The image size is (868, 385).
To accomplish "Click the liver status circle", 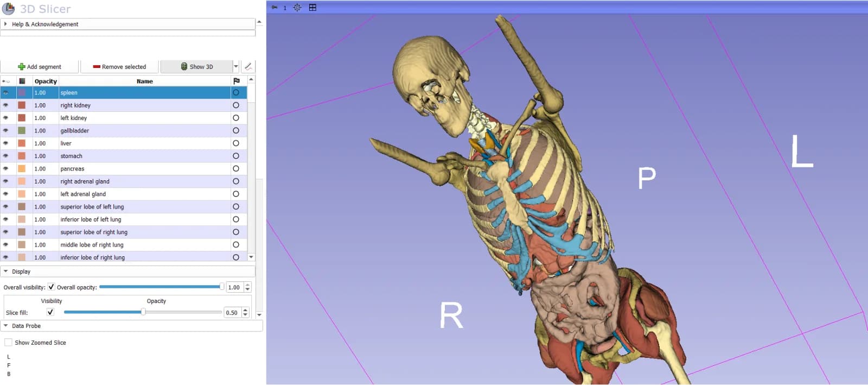I will tap(236, 143).
